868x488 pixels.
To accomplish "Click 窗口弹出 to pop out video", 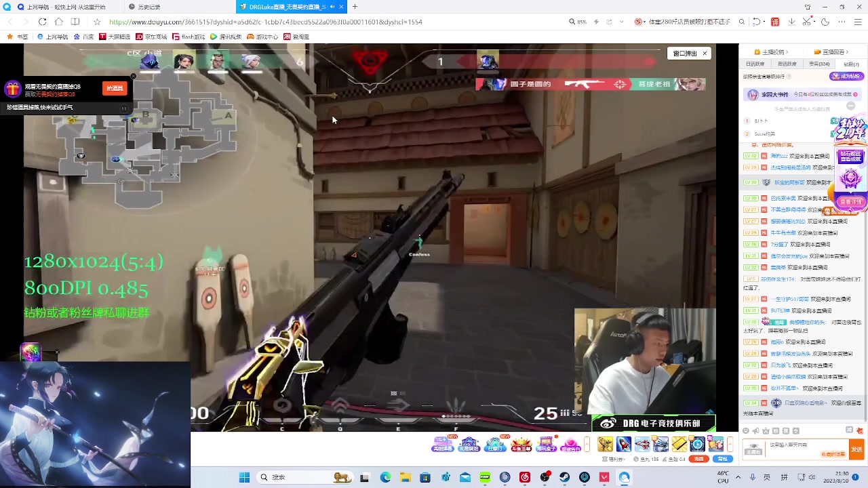I will coord(685,53).
